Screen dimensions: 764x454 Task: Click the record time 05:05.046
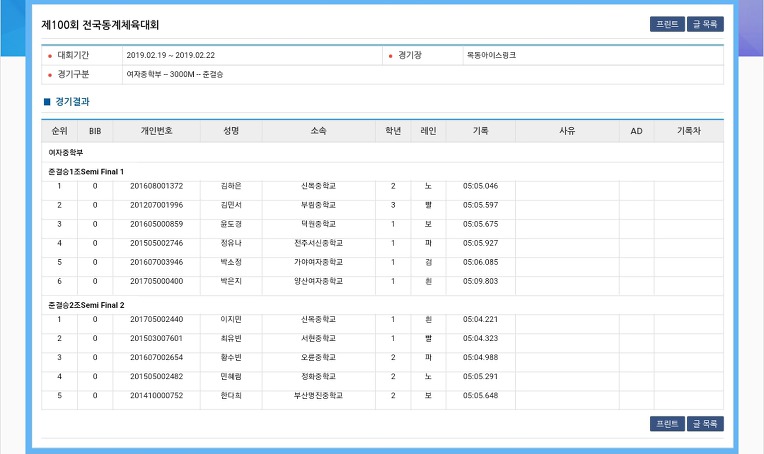480,186
